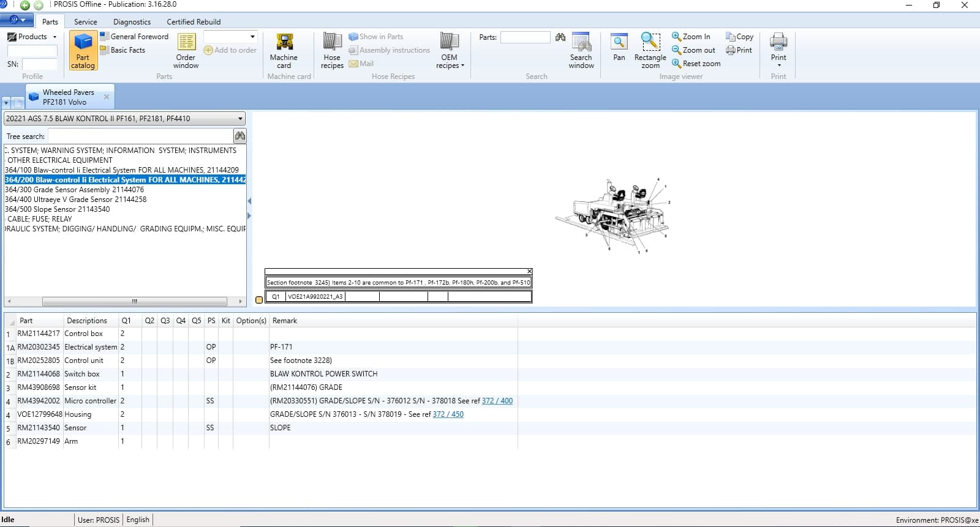Click Show in Parts

coord(376,37)
